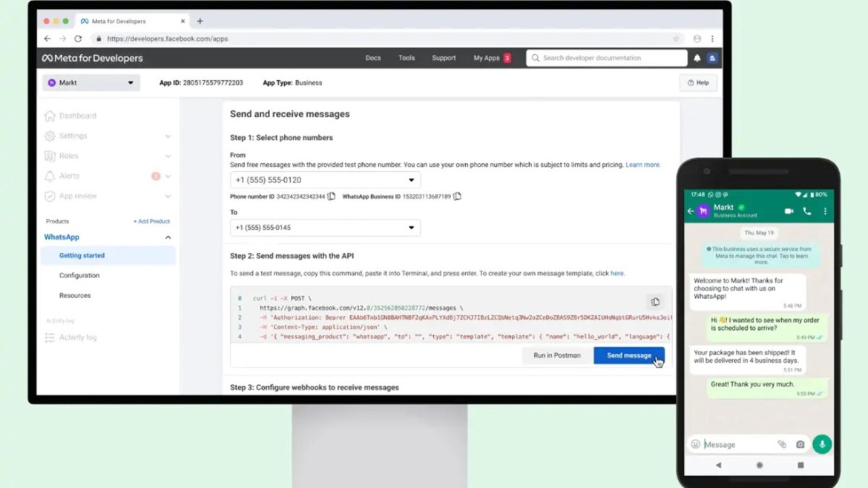
Task: Go back in the phone WhatsApp chat
Action: point(691,211)
